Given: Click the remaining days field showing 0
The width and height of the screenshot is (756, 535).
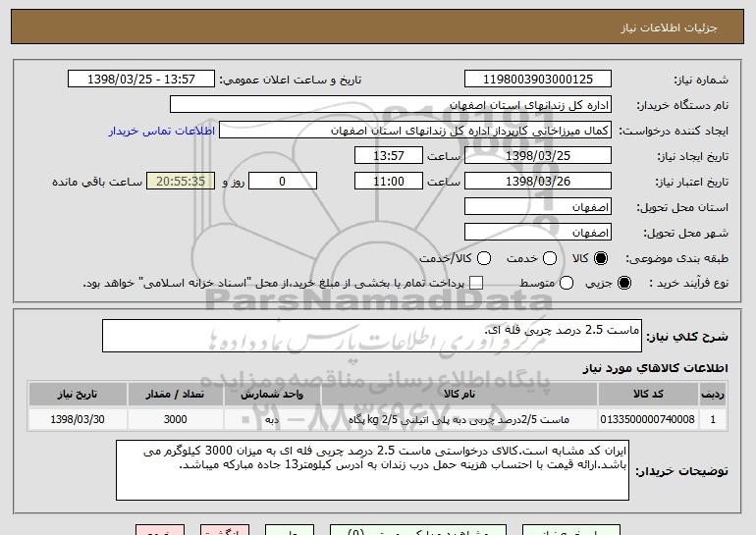Looking at the screenshot, I should 283,182.
